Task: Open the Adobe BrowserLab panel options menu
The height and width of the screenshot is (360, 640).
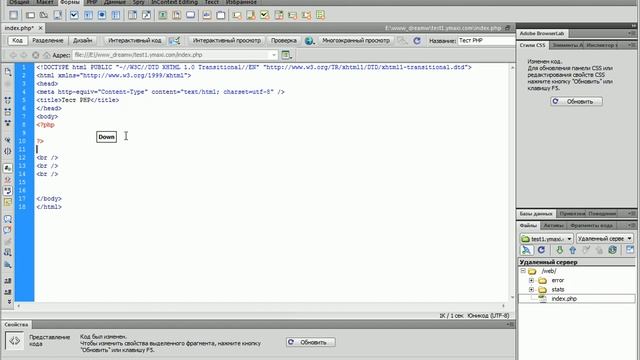Action: 631,33
